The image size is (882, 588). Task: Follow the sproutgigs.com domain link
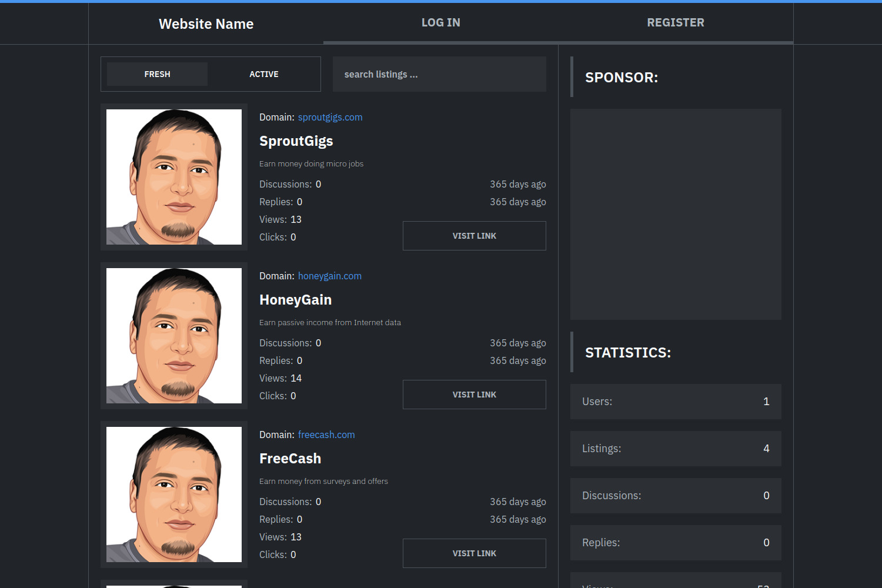pos(330,118)
